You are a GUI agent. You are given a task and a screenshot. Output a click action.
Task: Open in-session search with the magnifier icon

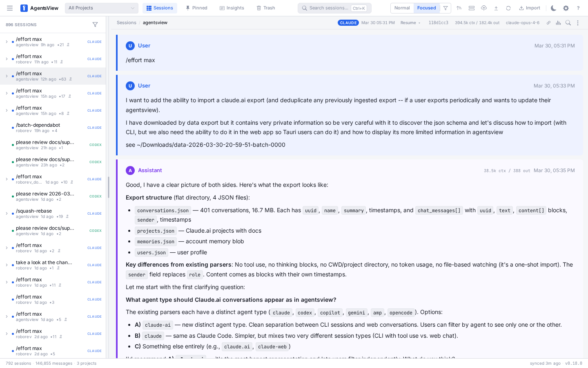coord(568,22)
